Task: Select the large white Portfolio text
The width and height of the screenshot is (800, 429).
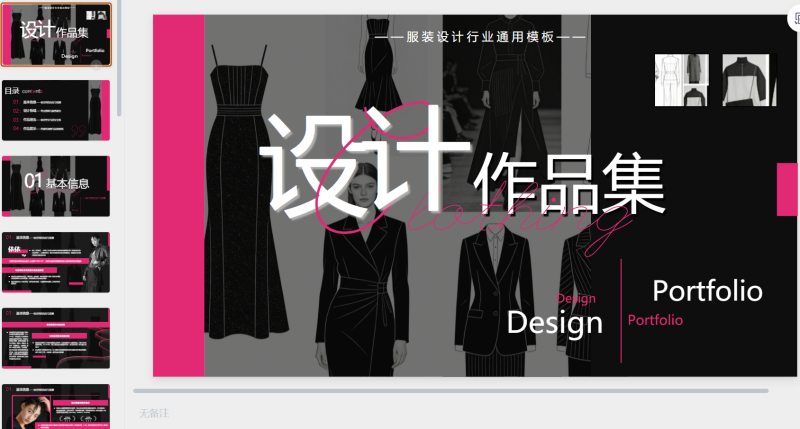Action: (708, 291)
